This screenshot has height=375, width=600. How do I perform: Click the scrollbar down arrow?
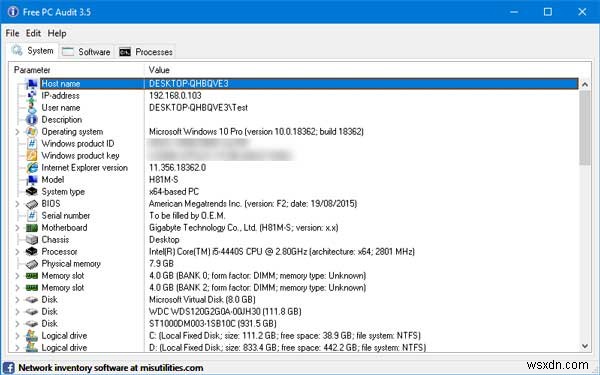tap(585, 346)
